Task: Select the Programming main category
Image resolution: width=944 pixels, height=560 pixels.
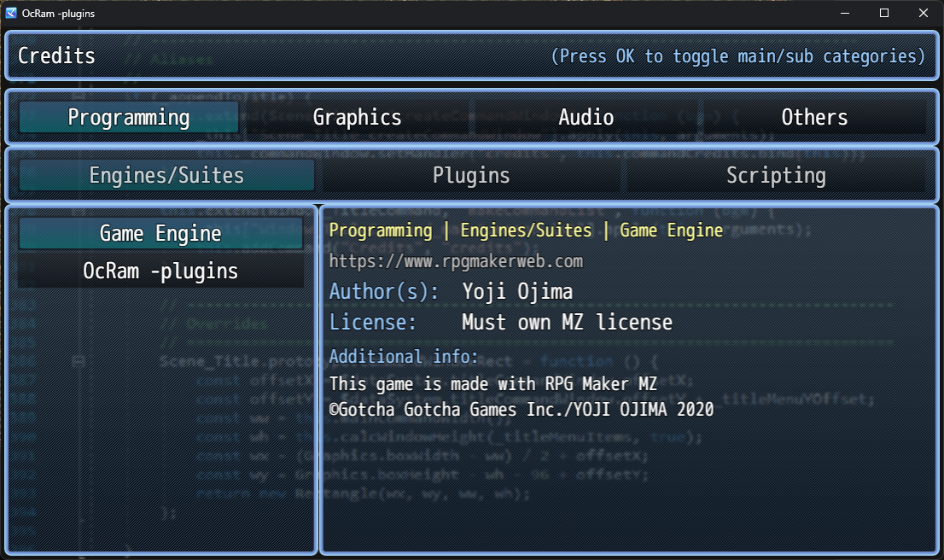Action: click(129, 117)
